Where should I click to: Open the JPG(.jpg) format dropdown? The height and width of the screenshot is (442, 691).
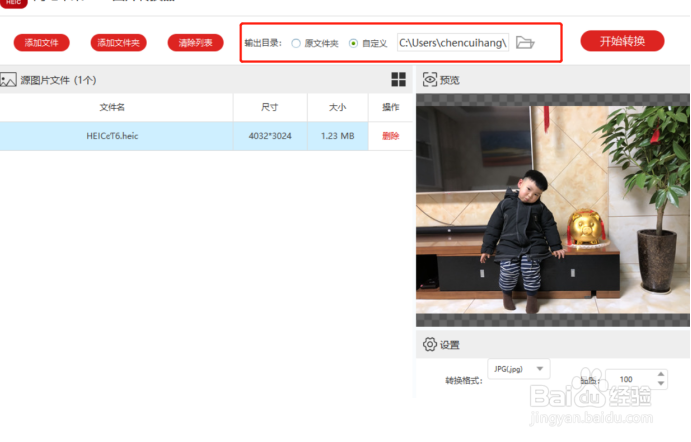(519, 369)
